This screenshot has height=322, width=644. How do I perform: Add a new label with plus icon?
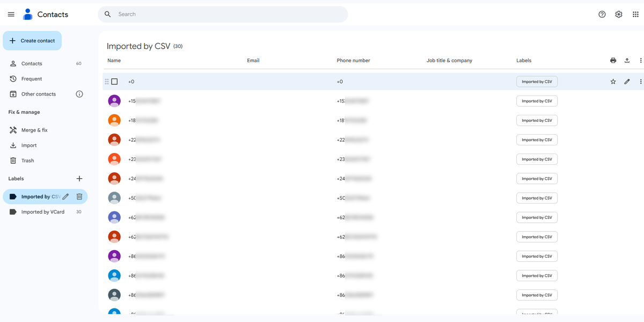pos(79,179)
